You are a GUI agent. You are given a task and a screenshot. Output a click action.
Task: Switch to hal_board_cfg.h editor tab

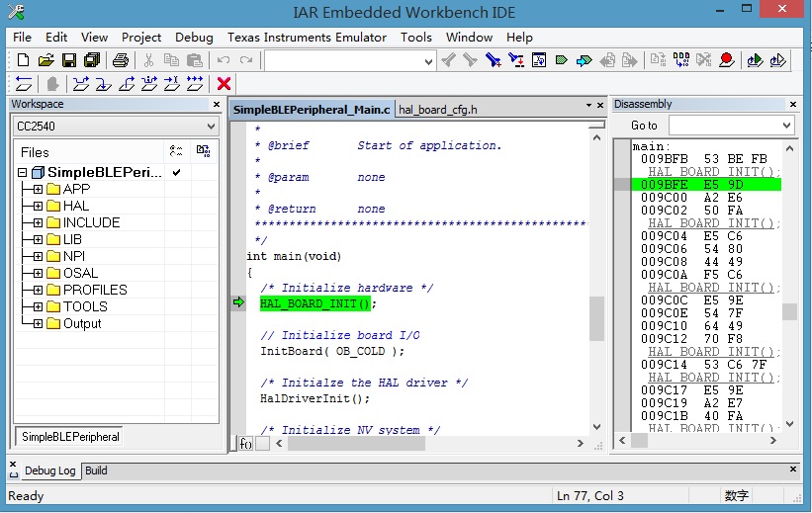point(437,109)
